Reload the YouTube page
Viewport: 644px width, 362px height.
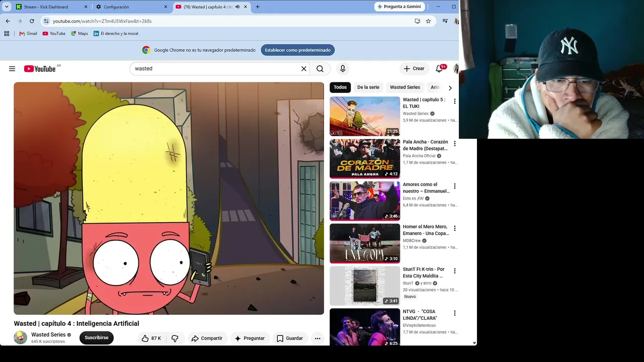pyautogui.click(x=32, y=21)
